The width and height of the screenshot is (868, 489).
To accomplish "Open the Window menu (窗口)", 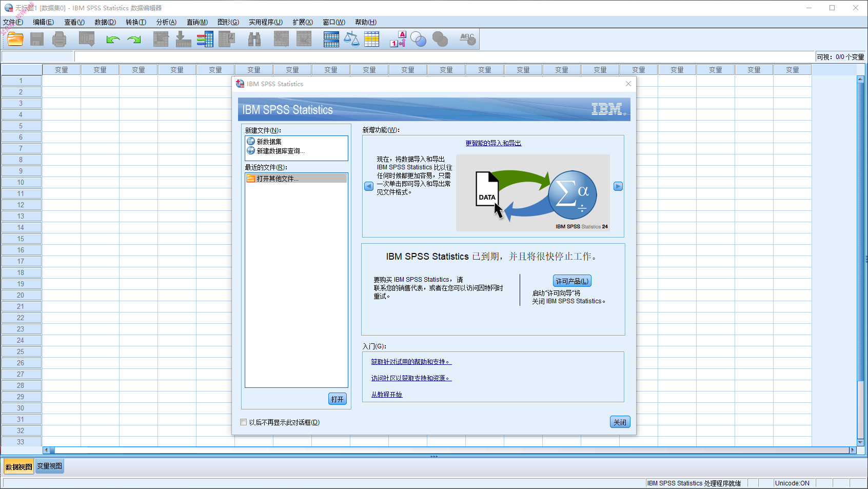I will [x=333, y=22].
